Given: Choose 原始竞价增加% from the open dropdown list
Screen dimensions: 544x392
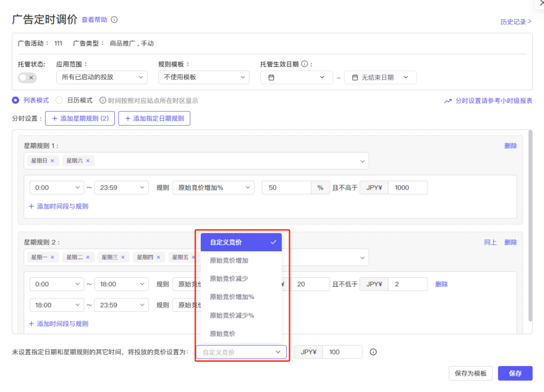Looking at the screenshot, I should pos(241,297).
